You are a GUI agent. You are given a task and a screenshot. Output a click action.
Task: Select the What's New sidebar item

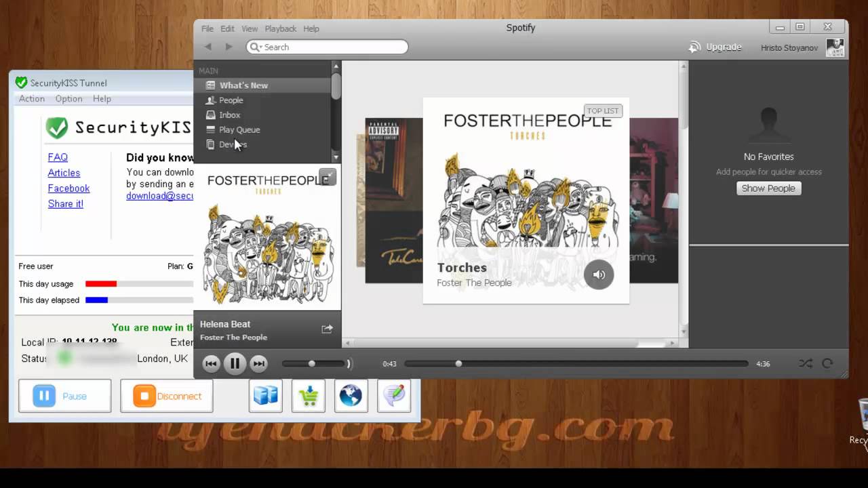pos(263,85)
